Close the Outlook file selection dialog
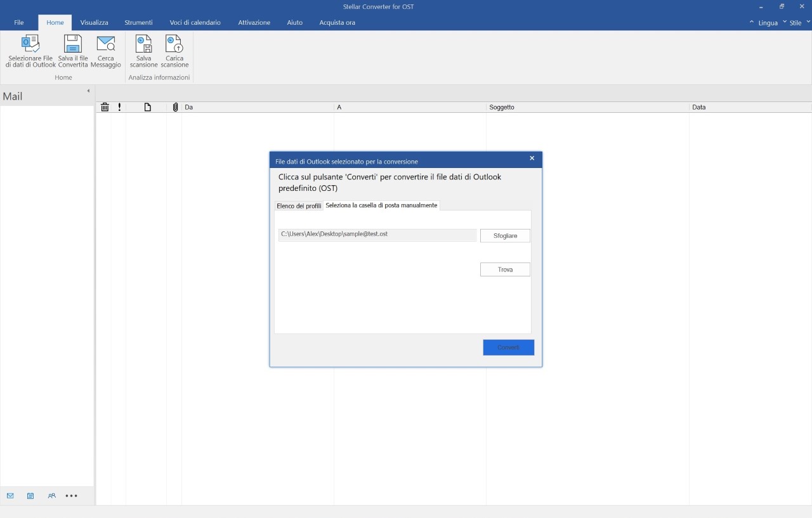812x518 pixels. point(532,158)
